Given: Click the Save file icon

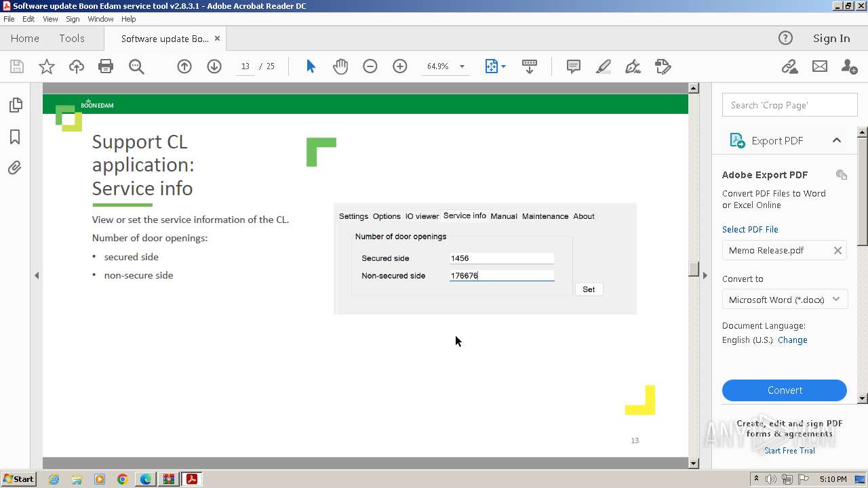Looking at the screenshot, I should (17, 66).
